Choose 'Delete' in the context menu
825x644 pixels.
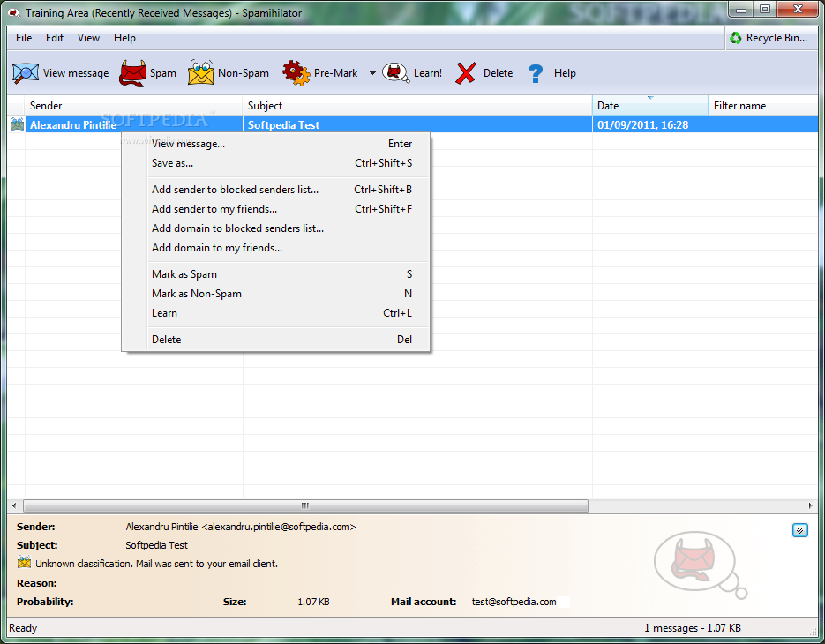pos(276,340)
